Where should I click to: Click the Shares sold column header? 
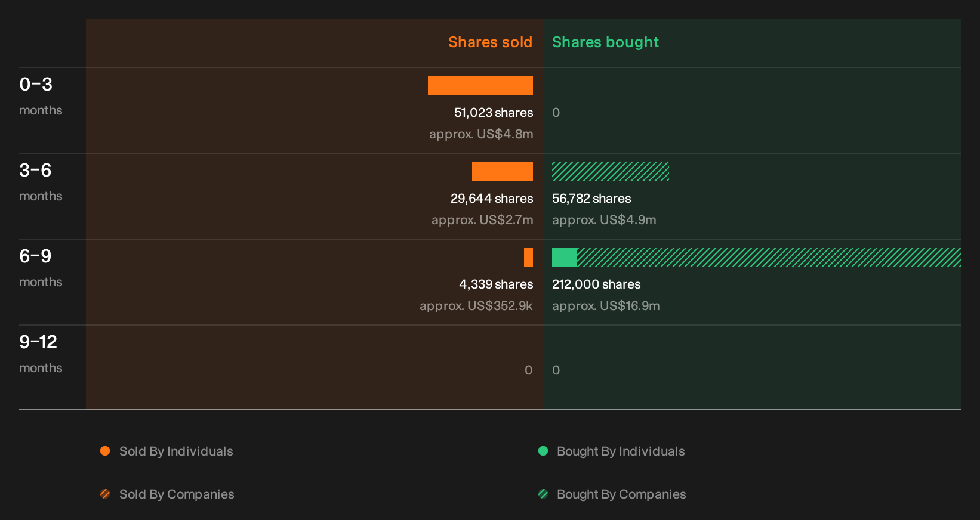click(x=490, y=42)
